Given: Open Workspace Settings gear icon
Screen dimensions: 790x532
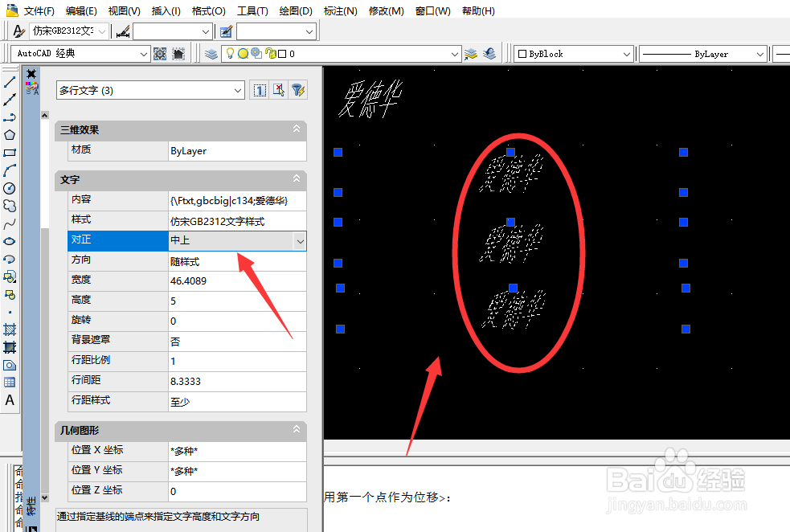Looking at the screenshot, I should tap(160, 54).
